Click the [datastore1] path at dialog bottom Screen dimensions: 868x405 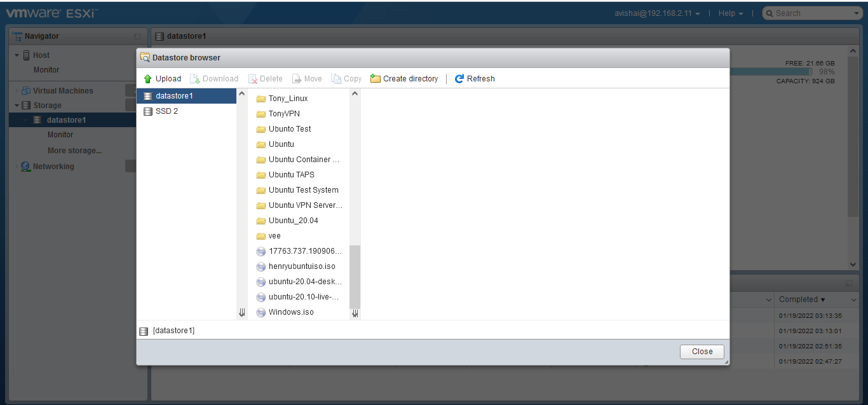(173, 331)
